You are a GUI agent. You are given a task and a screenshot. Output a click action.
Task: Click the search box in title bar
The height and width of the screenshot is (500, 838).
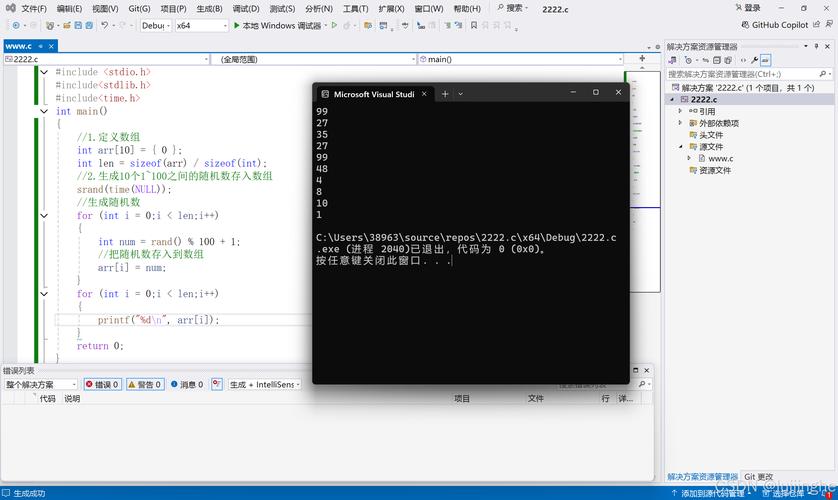pos(512,8)
